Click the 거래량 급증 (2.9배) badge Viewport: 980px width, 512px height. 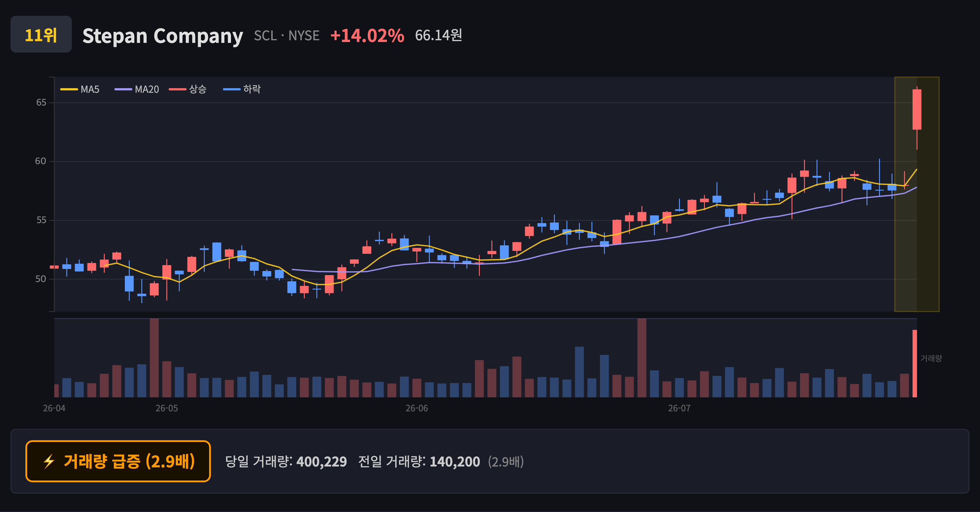118,462
